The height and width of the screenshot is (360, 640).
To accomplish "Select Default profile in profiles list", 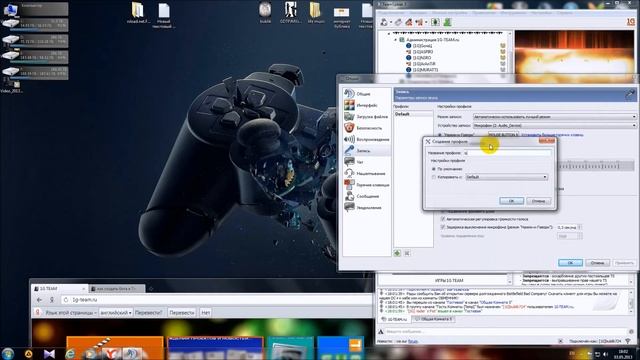I will pyautogui.click(x=413, y=114).
